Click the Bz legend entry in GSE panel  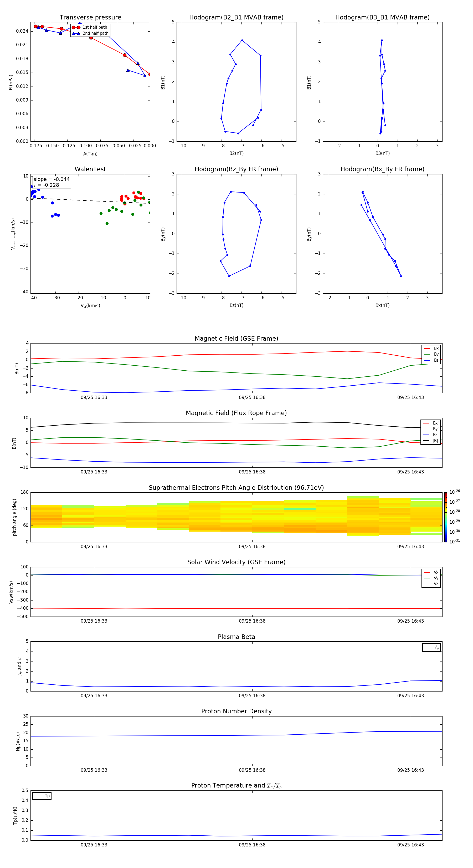coord(431,361)
